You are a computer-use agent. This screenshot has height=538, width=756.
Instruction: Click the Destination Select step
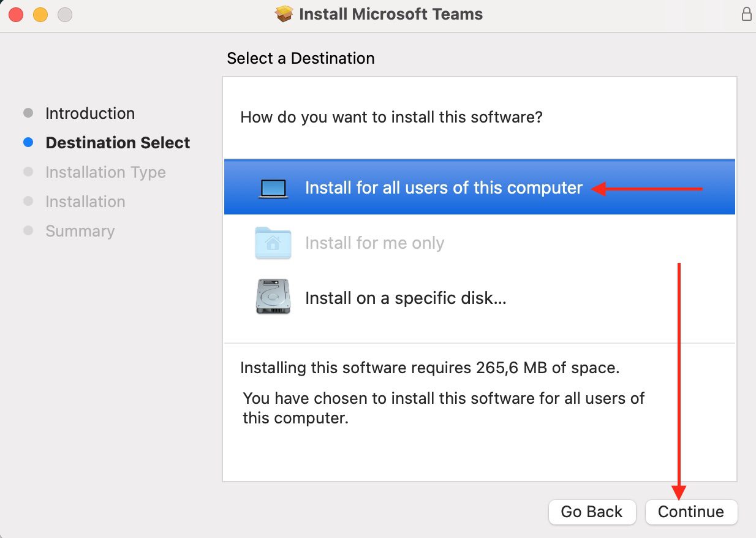click(x=118, y=143)
